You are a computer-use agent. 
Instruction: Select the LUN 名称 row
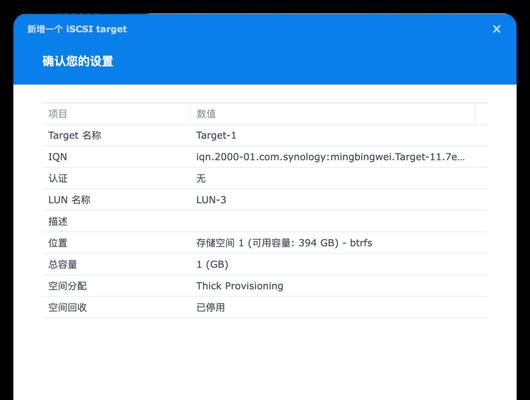click(x=265, y=200)
